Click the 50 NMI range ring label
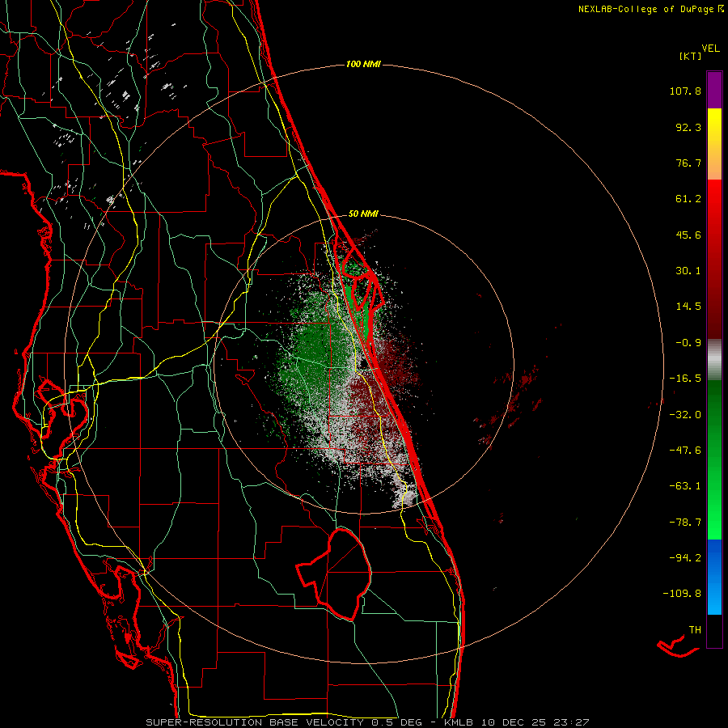The width and height of the screenshot is (728, 728). (363, 214)
